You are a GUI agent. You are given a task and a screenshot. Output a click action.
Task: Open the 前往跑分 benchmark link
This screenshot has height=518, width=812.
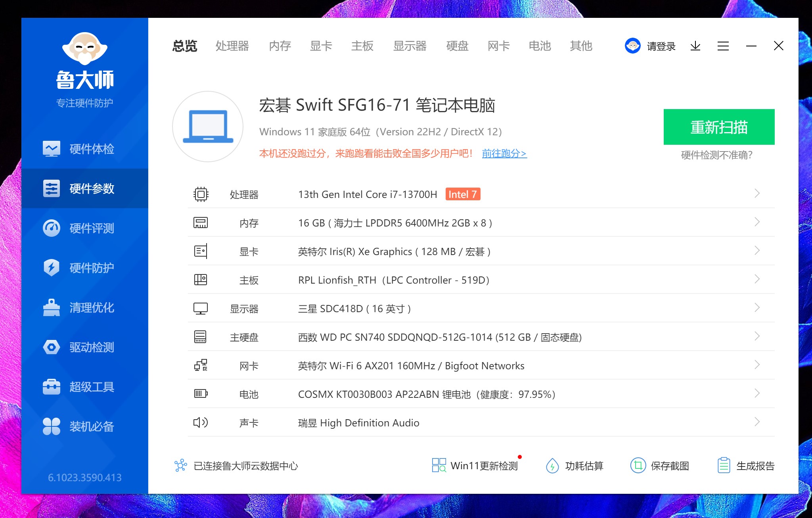[x=504, y=154]
